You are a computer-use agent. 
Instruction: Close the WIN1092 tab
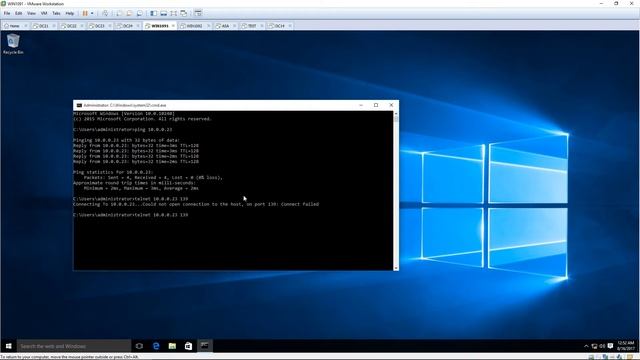(209, 26)
